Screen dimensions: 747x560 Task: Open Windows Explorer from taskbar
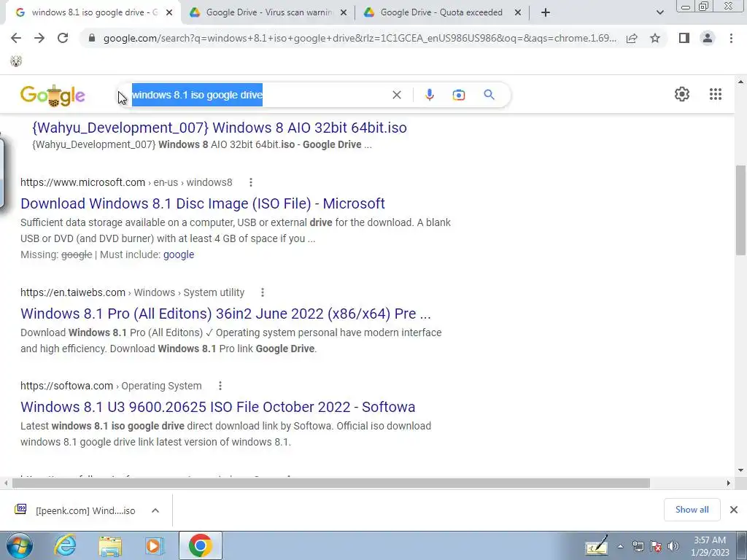point(110,545)
